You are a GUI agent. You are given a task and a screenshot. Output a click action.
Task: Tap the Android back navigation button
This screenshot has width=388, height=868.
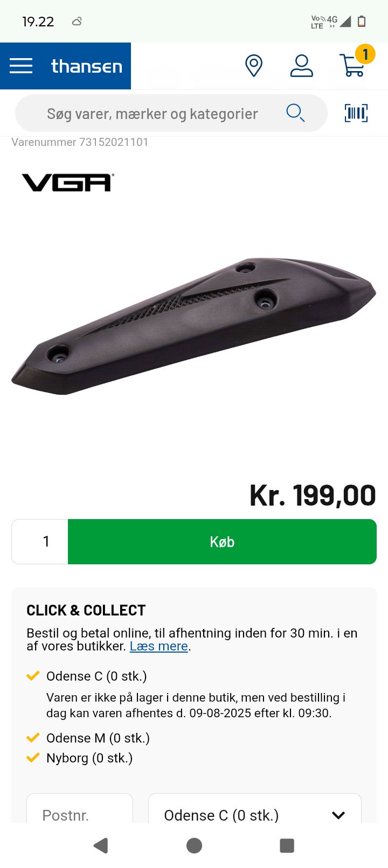(x=101, y=845)
